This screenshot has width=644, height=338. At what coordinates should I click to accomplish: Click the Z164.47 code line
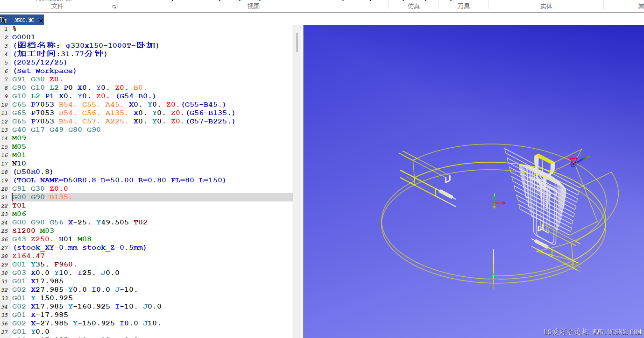28,256
